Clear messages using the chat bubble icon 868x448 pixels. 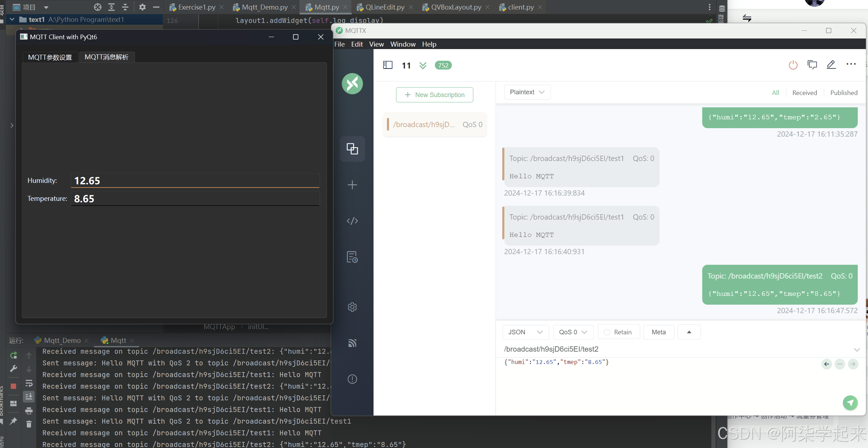click(812, 65)
